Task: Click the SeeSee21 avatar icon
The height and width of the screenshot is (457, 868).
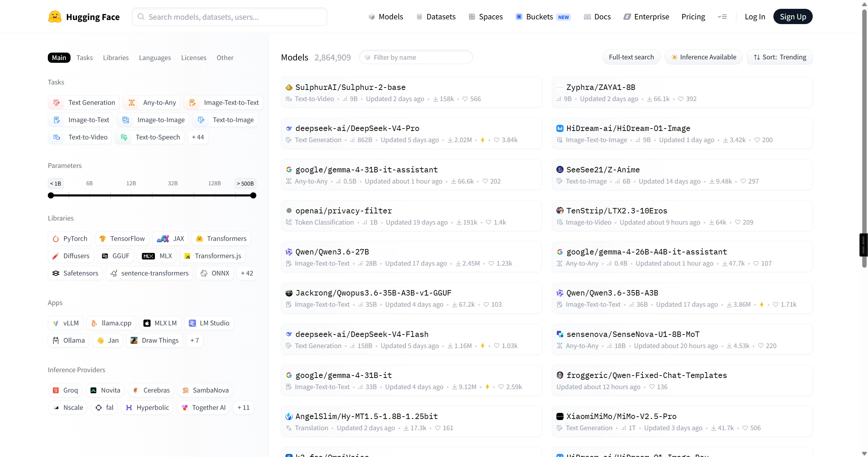Action: tap(560, 170)
